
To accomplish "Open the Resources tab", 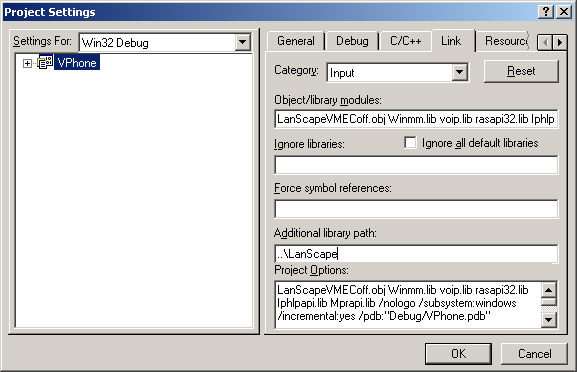I will pyautogui.click(x=506, y=41).
